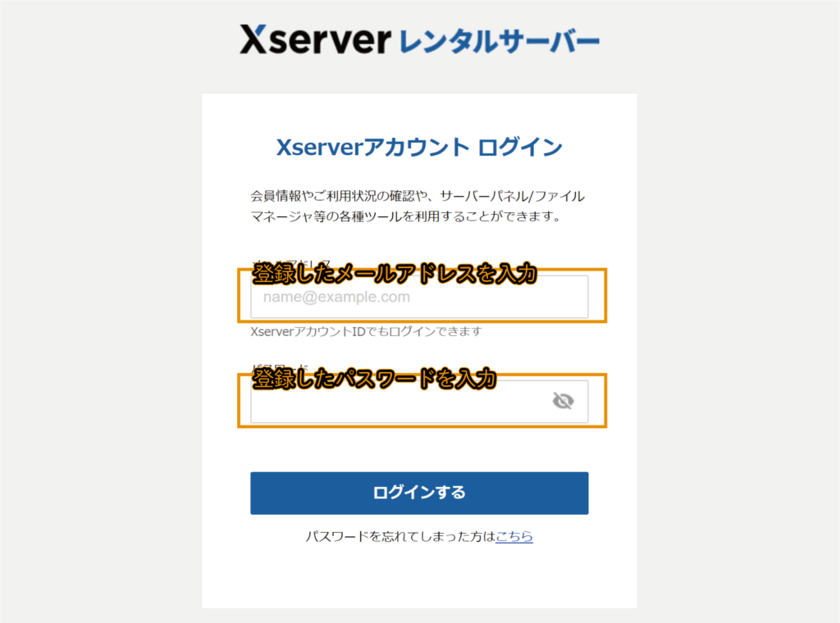
Task: Click the XserverアカウントIDでもログインできます hint text
Action: [x=367, y=332]
